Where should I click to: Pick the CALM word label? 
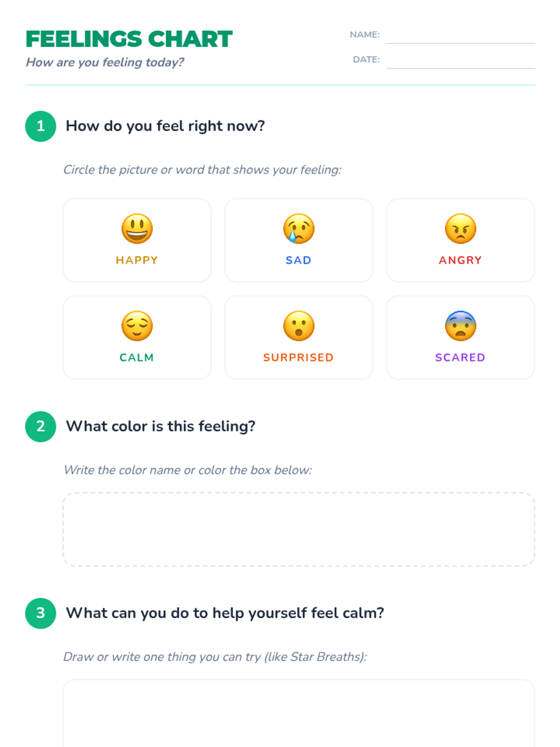(x=137, y=357)
